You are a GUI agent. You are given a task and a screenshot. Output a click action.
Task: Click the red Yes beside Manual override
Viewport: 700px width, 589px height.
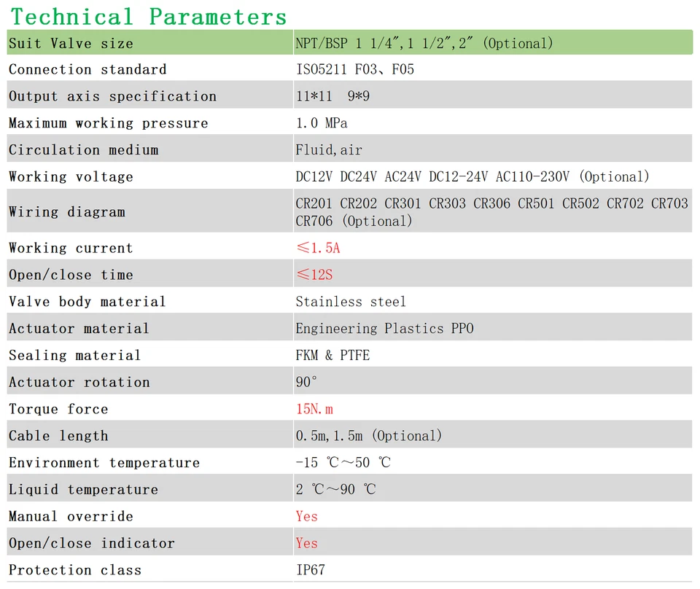tap(307, 516)
